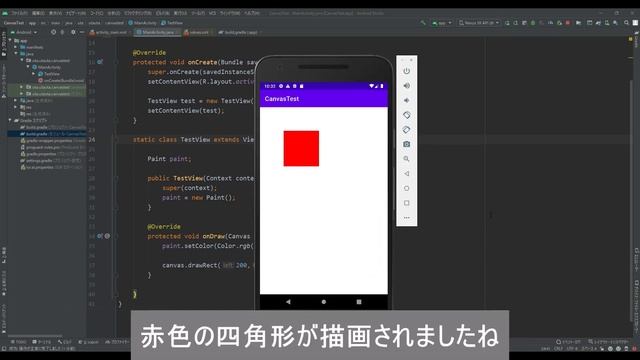Click 'setContentView(test);' code line

pyautogui.click(x=186, y=111)
